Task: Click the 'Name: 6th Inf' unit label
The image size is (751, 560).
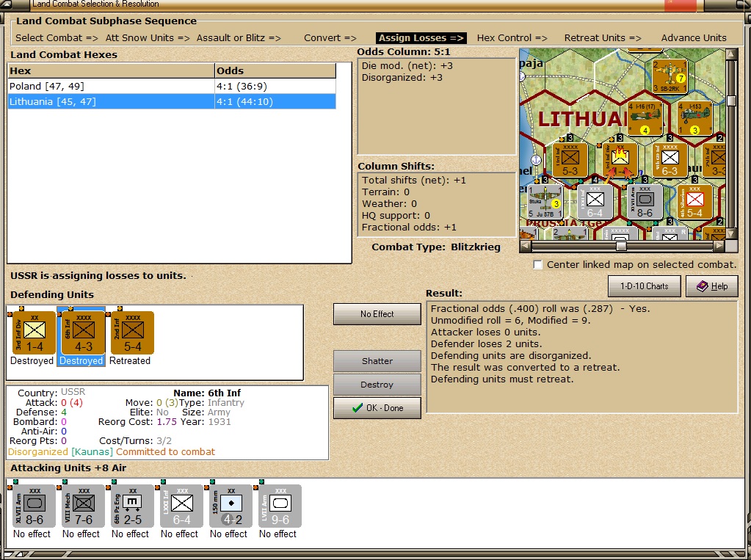Action: (207, 393)
